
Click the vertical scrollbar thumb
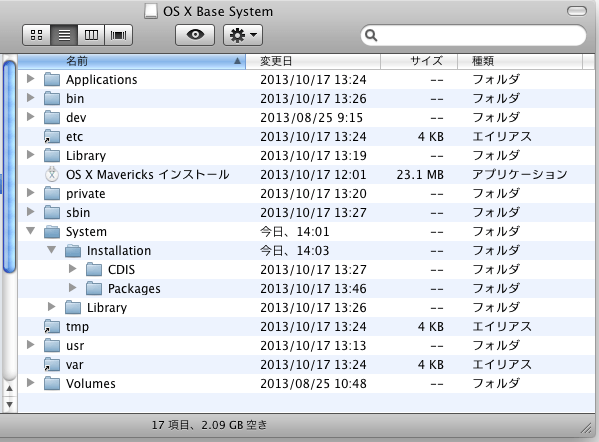(9, 167)
